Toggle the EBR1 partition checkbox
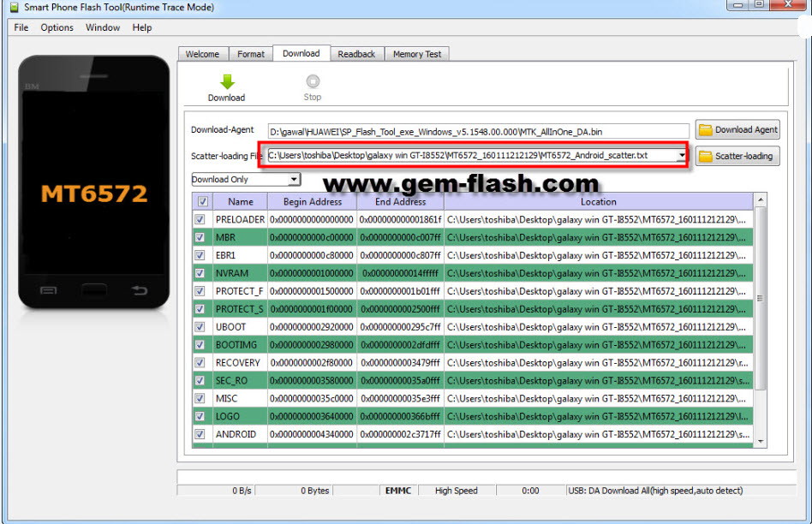Screen dimensions: 812x524 [200, 255]
